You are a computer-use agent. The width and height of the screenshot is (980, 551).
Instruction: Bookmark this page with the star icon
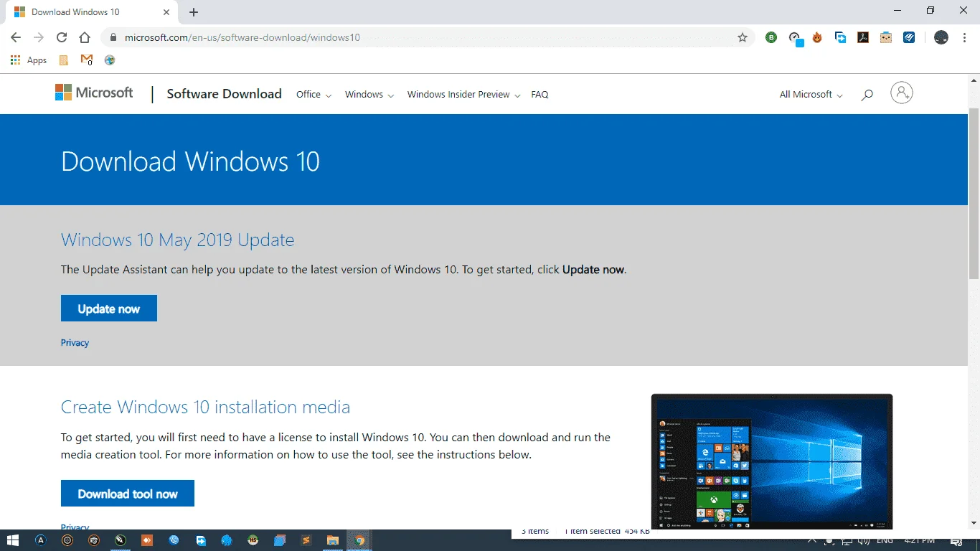pyautogui.click(x=743, y=37)
